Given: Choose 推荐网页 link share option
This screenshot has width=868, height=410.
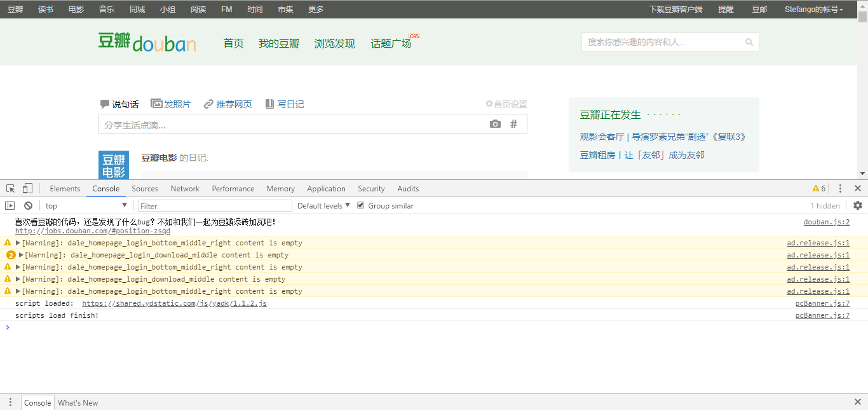Looking at the screenshot, I should point(227,104).
